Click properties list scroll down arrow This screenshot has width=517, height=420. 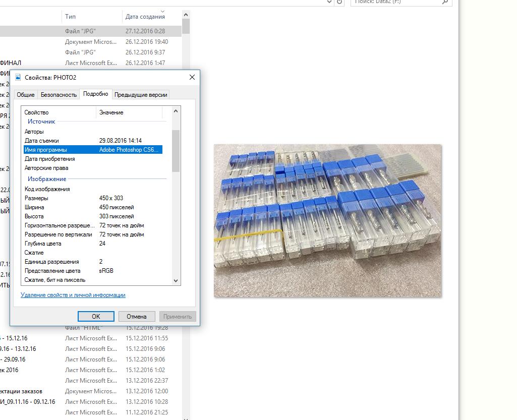pyautogui.click(x=176, y=281)
